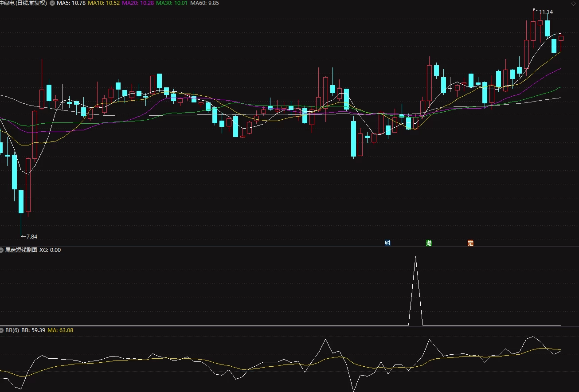Click the green 港 event marker
Screen dimensions: 579x392
pyautogui.click(x=429, y=243)
